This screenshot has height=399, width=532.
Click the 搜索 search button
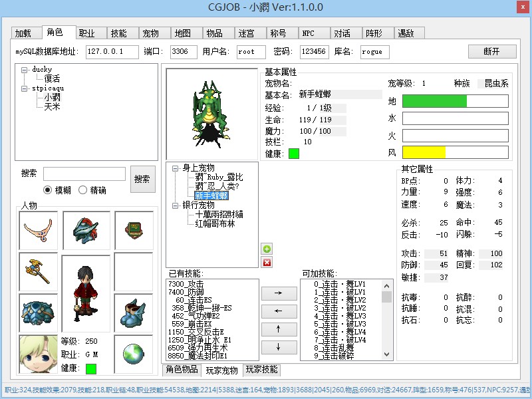pos(142,179)
